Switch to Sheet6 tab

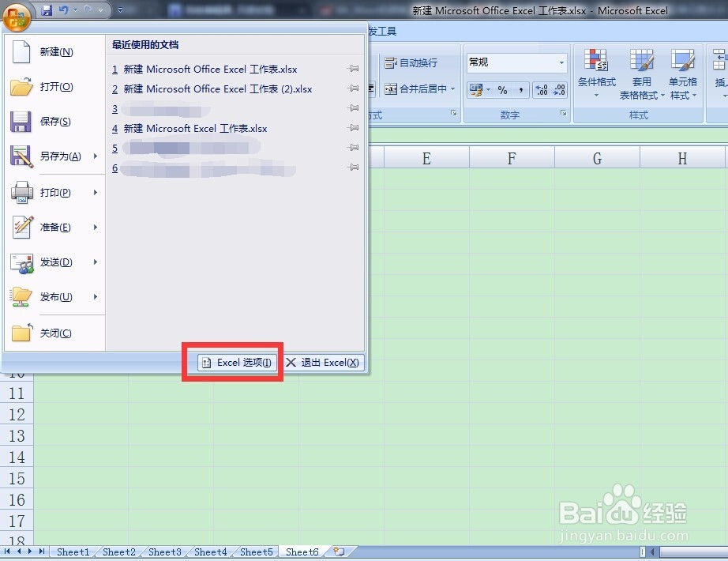[x=302, y=552]
